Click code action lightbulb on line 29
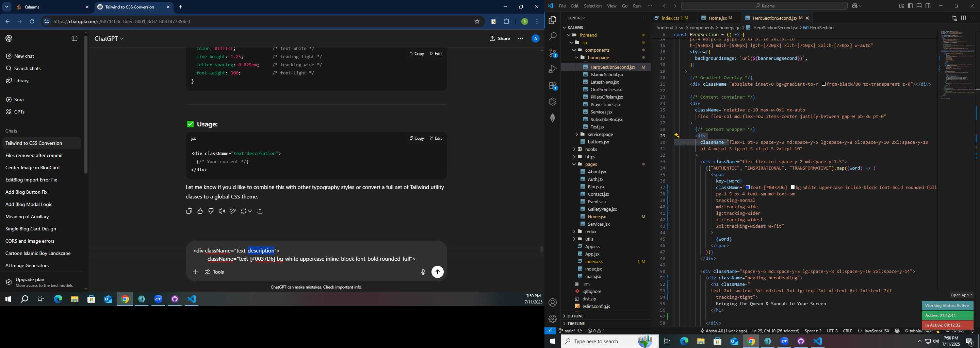This screenshot has width=980, height=348. [x=677, y=135]
